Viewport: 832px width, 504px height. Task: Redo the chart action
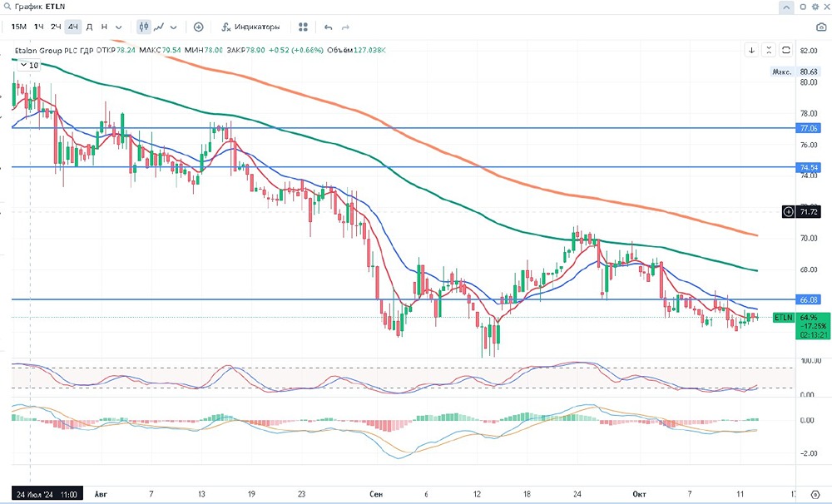345,27
